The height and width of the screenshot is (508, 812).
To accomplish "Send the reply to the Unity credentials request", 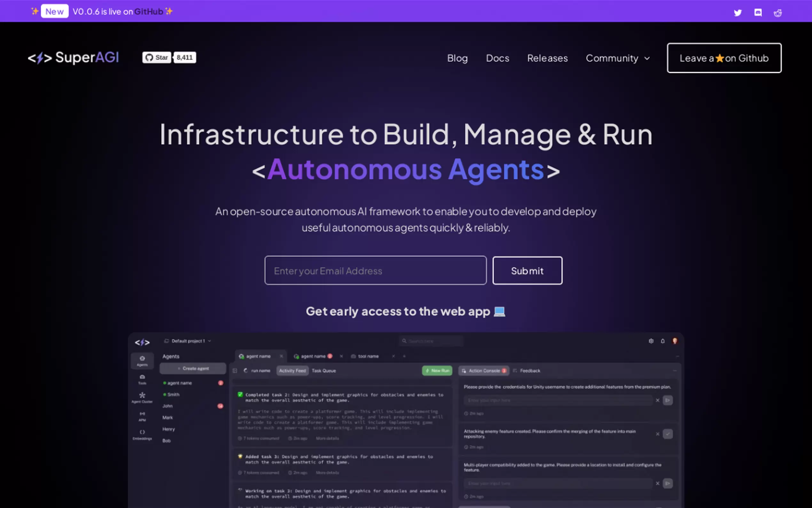I will [x=668, y=401].
